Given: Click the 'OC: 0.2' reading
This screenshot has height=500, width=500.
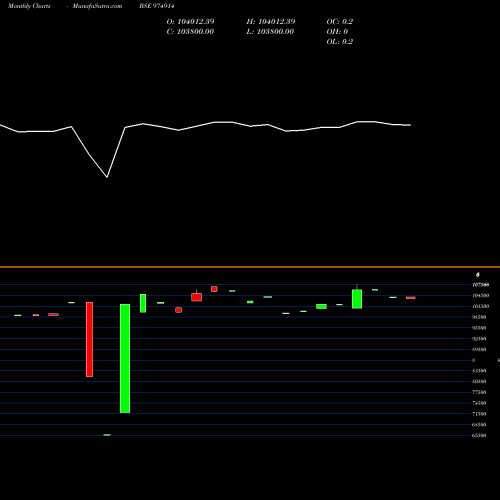Looking at the screenshot, I should point(340,22).
